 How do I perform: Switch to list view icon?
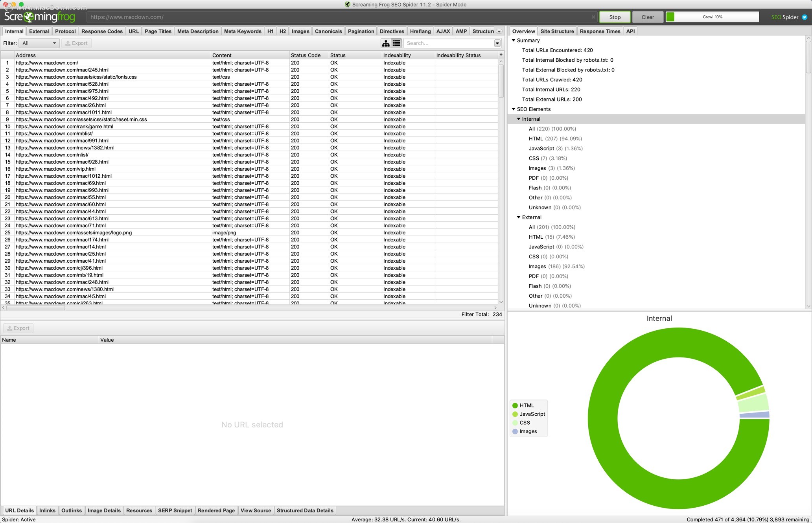click(x=396, y=43)
